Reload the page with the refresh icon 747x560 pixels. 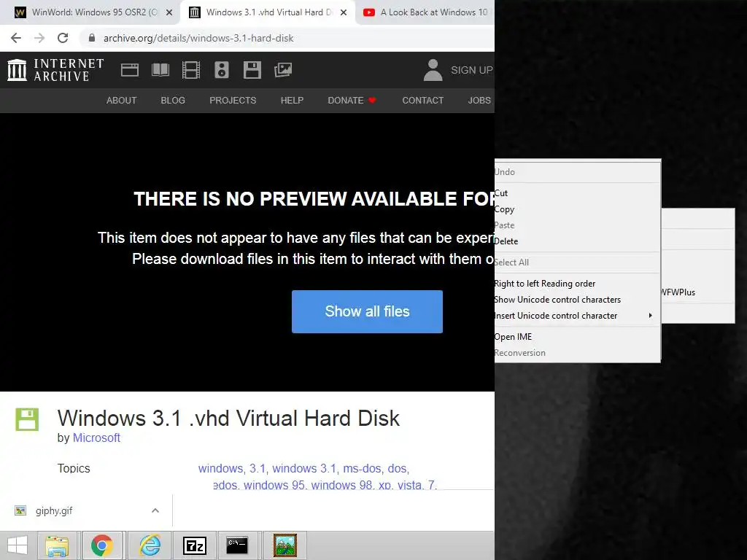[x=63, y=38]
